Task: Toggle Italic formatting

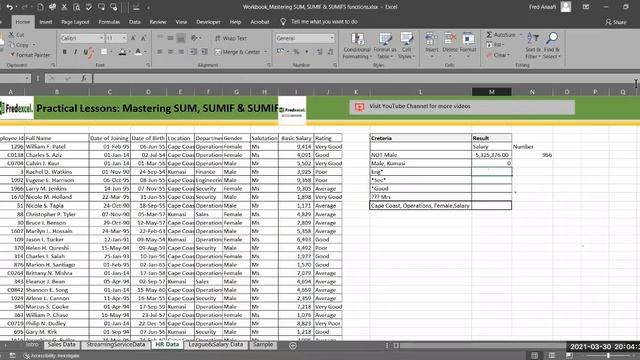Action: [x=75, y=52]
